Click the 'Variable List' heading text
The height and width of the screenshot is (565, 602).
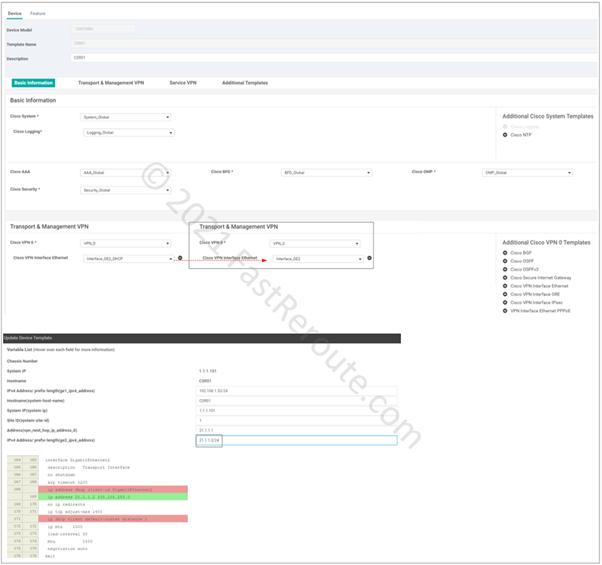20,350
